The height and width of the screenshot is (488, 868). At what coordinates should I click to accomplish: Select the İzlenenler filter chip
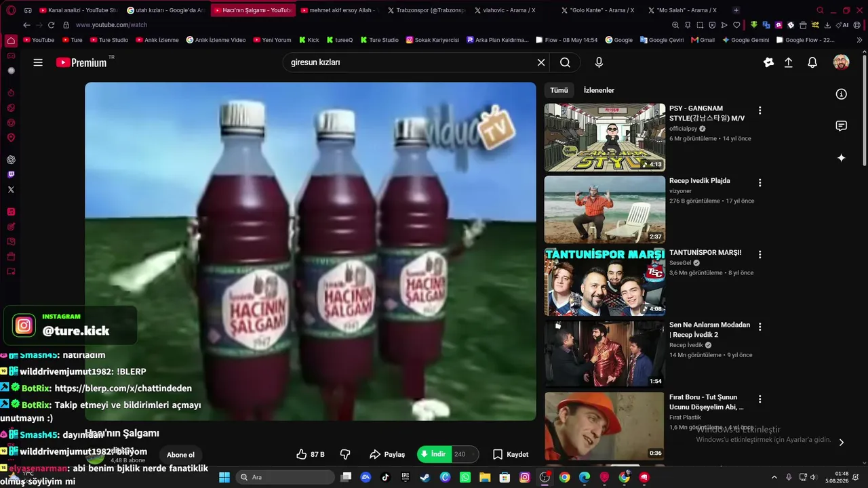599,90
